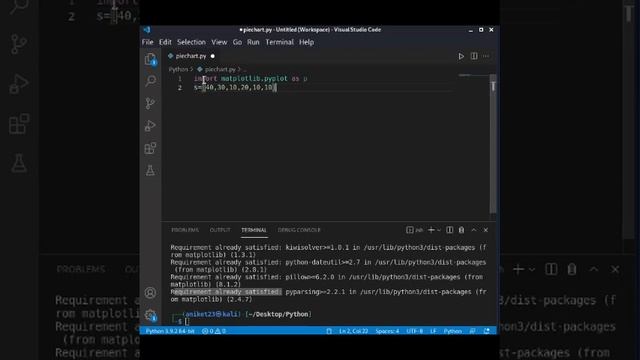Open the Search view in activity bar
The width and height of the screenshot is (640, 360).
point(150,81)
